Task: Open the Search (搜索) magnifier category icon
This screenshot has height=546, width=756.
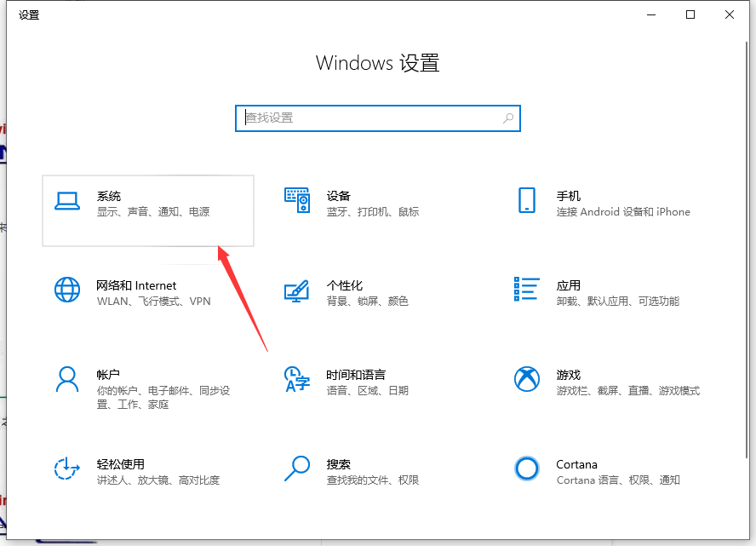Action: [296, 468]
